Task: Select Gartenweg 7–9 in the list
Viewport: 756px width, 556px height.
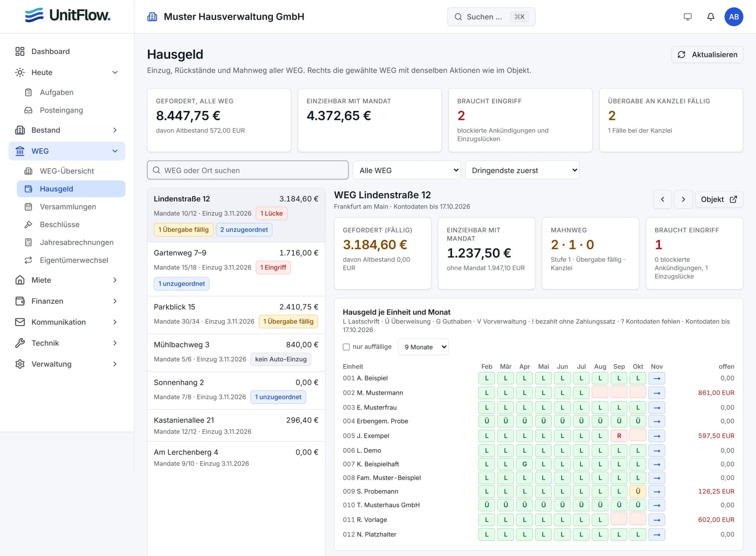Action: point(236,269)
